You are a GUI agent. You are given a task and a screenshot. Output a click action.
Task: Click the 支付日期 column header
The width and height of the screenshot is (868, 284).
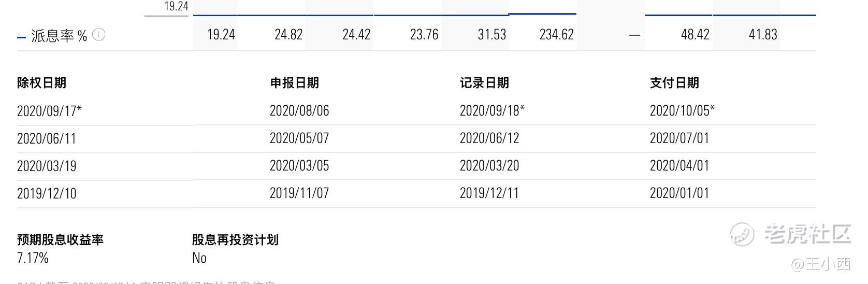point(674,83)
